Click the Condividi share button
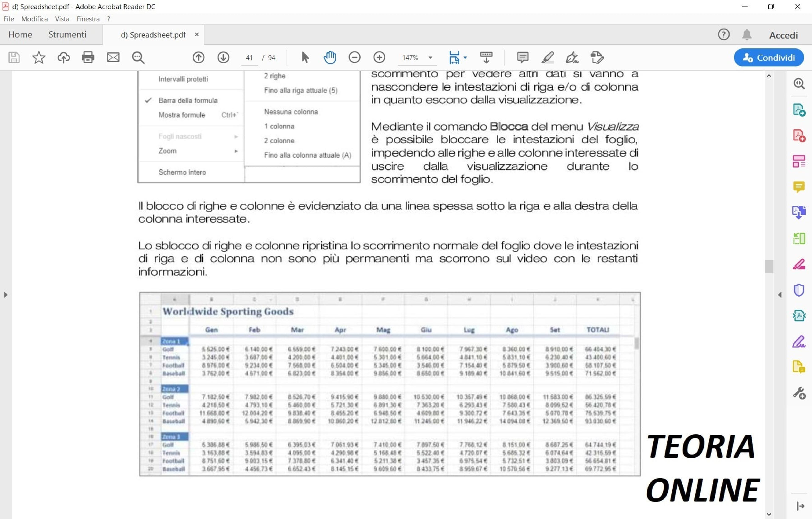Screen dimensions: 812x519 (x=769, y=57)
